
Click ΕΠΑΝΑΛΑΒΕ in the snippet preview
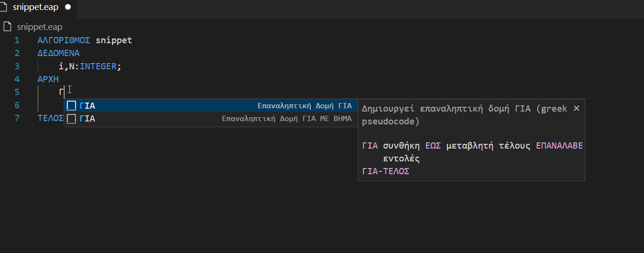click(559, 146)
